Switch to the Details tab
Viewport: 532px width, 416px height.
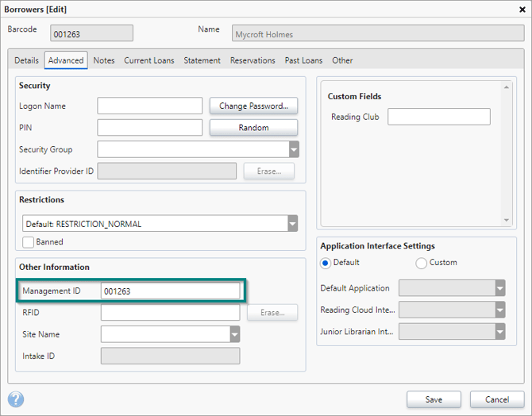click(26, 60)
